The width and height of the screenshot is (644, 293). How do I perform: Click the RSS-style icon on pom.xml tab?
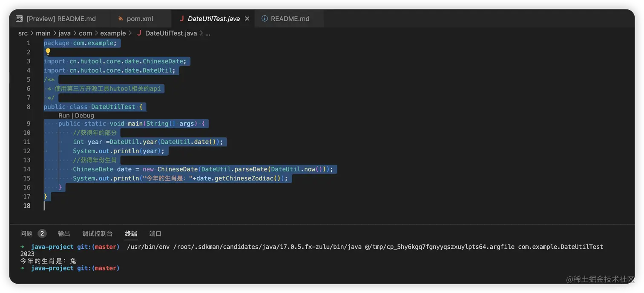[x=121, y=19]
